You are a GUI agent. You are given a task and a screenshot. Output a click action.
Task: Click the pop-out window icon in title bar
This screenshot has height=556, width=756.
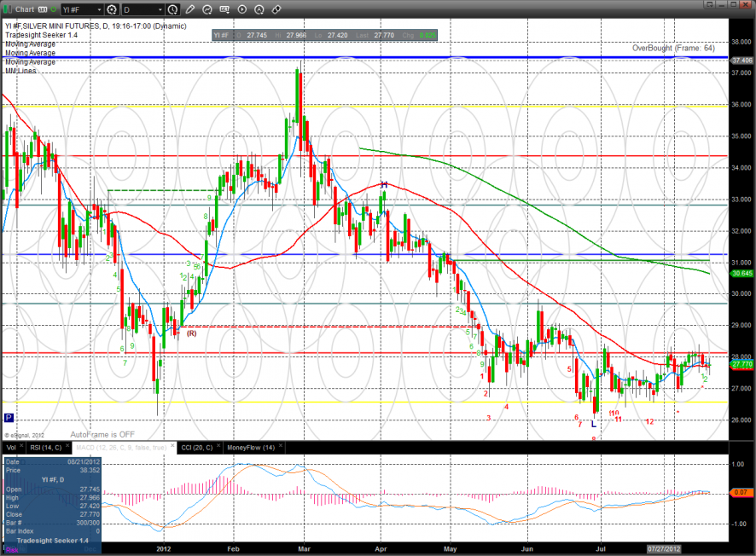709,4
